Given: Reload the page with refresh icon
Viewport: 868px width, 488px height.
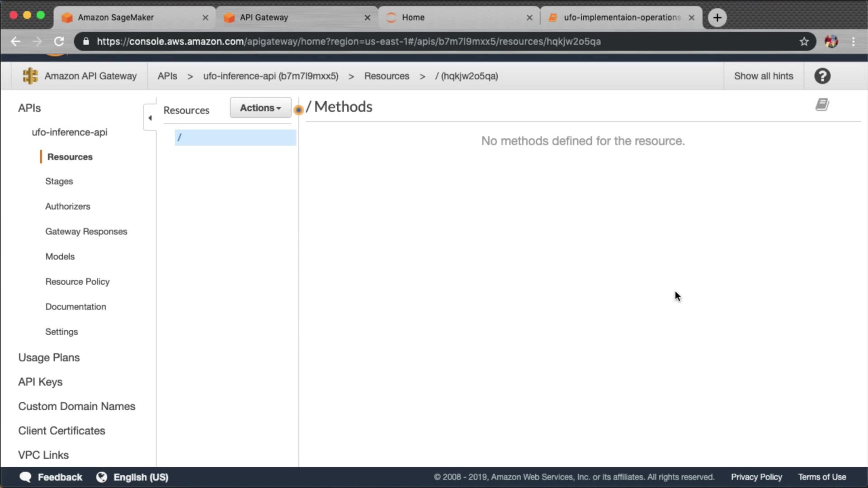Looking at the screenshot, I should 59,42.
